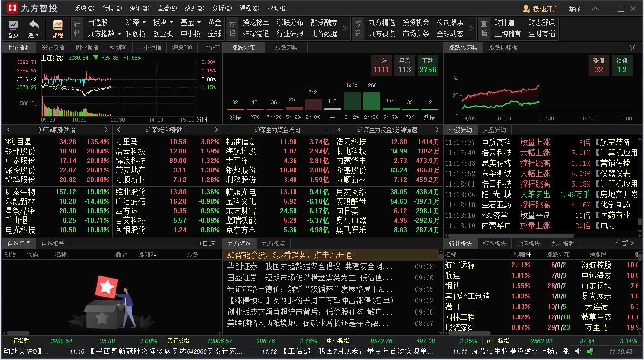The width and height of the screenshot is (644, 360).
Task: Collapse the title bar with the up-caret icon
Action: point(596,9)
